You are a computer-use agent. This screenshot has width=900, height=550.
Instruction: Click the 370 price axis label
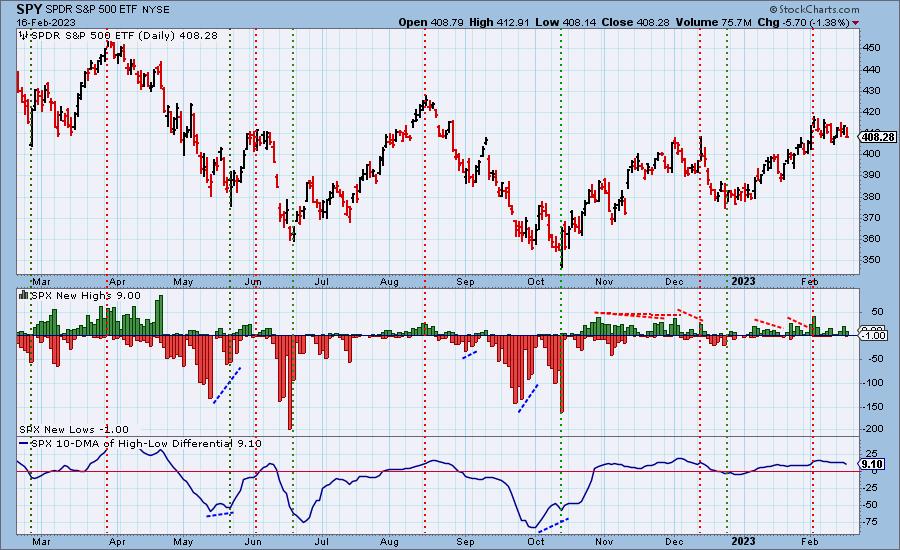point(871,218)
